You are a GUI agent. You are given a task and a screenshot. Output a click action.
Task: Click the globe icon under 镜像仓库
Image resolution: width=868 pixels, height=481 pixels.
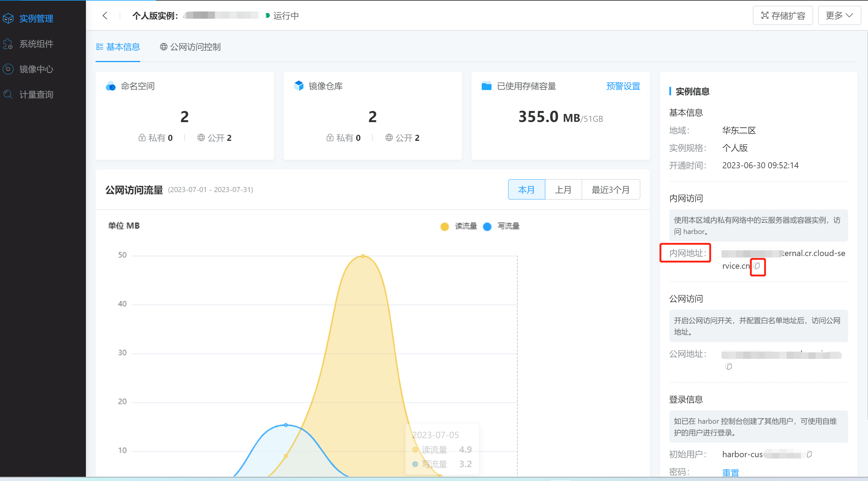[x=389, y=138]
